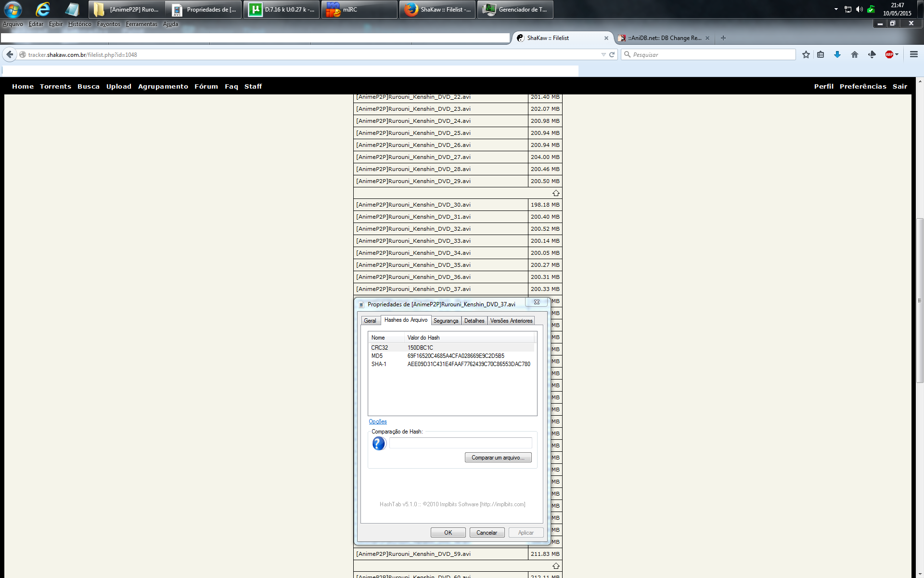Open the Gerenciador de Tarefas taskbar window

tap(515, 9)
